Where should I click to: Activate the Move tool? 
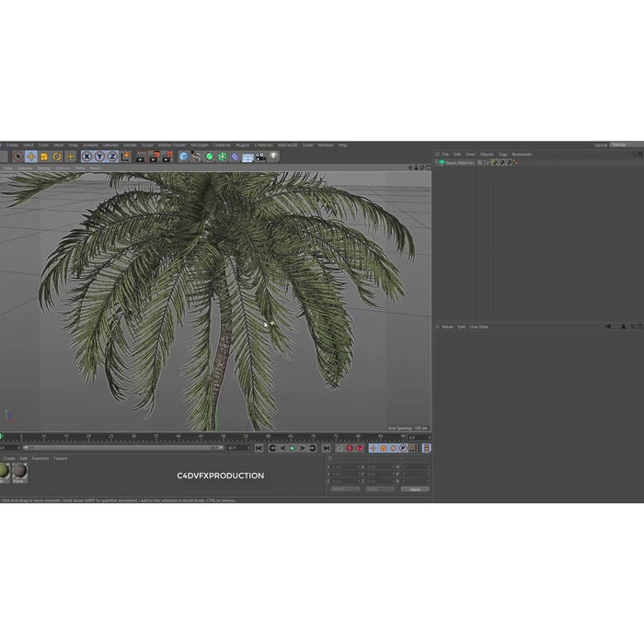click(30, 156)
